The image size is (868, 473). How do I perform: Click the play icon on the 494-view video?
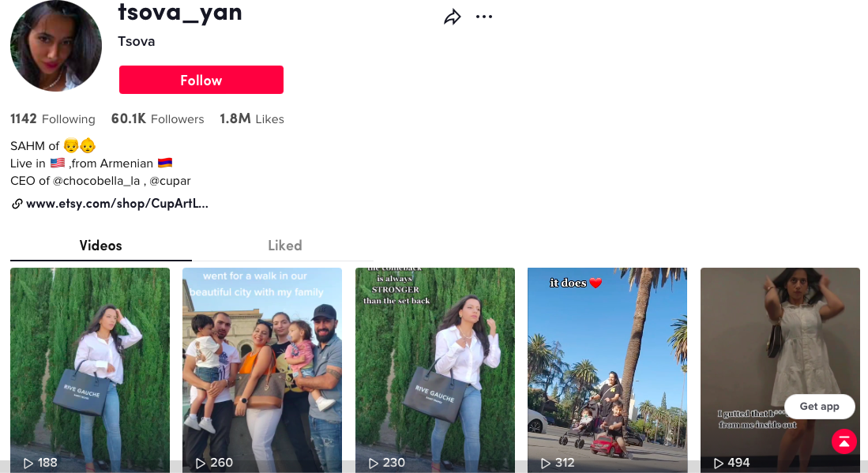(x=718, y=463)
